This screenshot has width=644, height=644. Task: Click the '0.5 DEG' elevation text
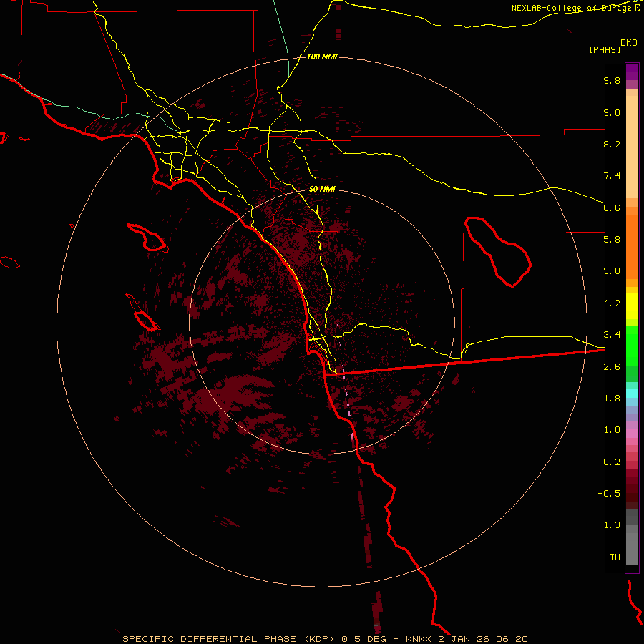(x=364, y=639)
